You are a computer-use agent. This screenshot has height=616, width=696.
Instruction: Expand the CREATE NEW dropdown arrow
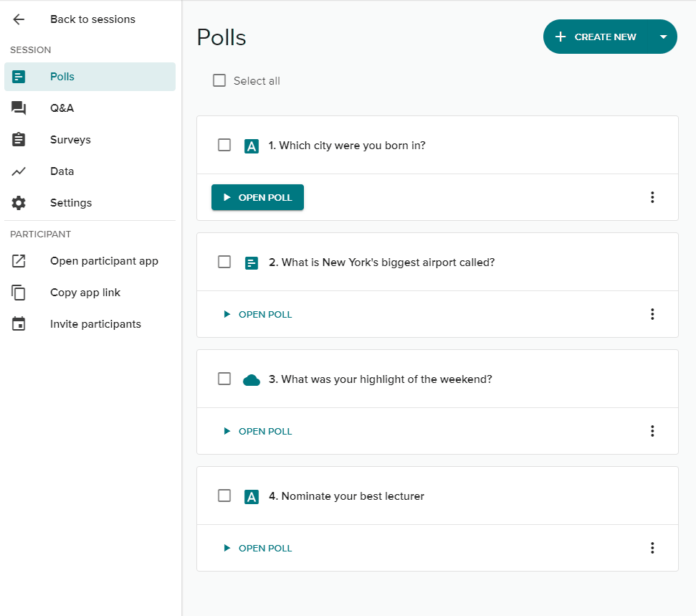tap(663, 37)
